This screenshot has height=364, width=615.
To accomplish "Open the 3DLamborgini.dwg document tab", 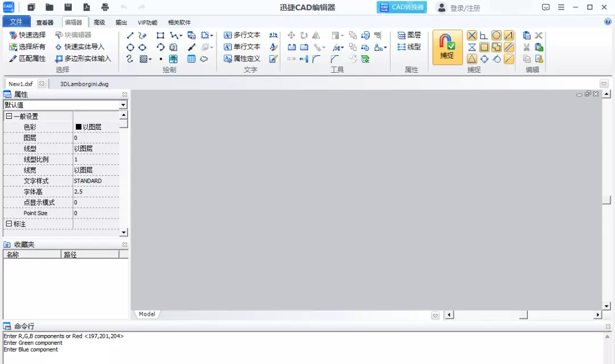I will (84, 84).
